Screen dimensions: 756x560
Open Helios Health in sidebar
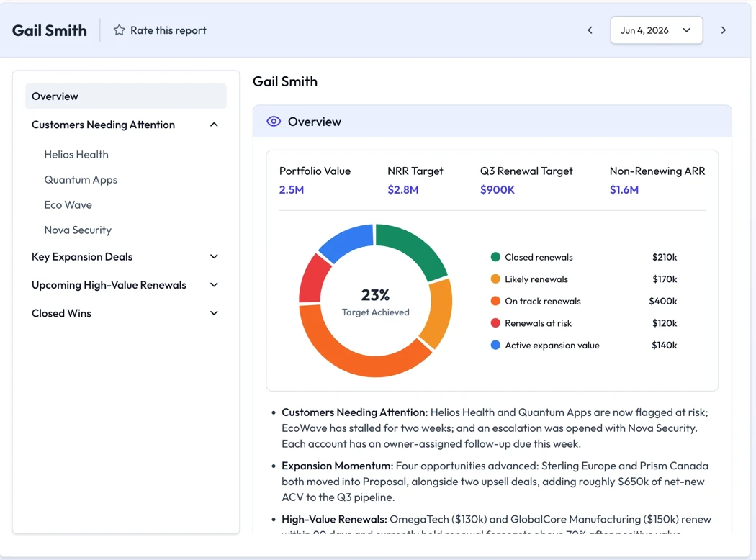coord(76,155)
